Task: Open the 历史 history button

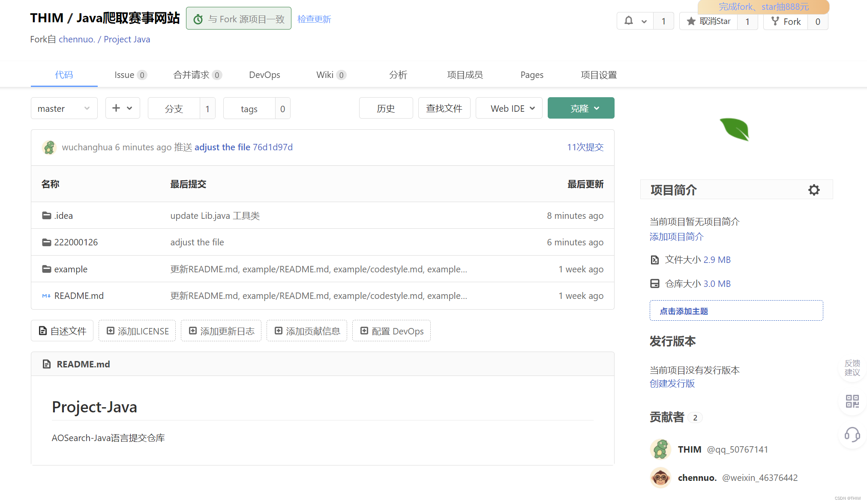Action: click(386, 108)
